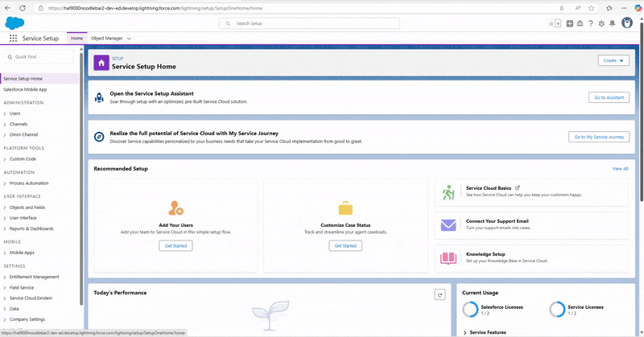Click the purple Setup home icon

[x=101, y=63]
